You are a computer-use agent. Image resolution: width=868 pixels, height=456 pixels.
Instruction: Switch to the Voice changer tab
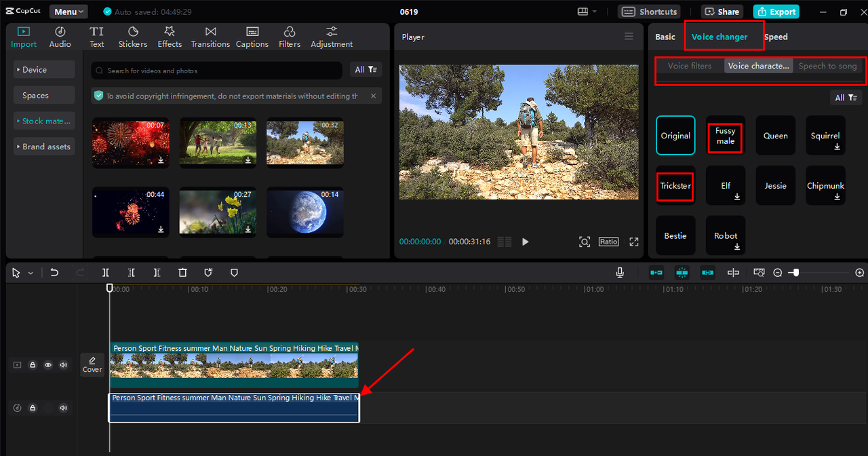[x=719, y=37]
